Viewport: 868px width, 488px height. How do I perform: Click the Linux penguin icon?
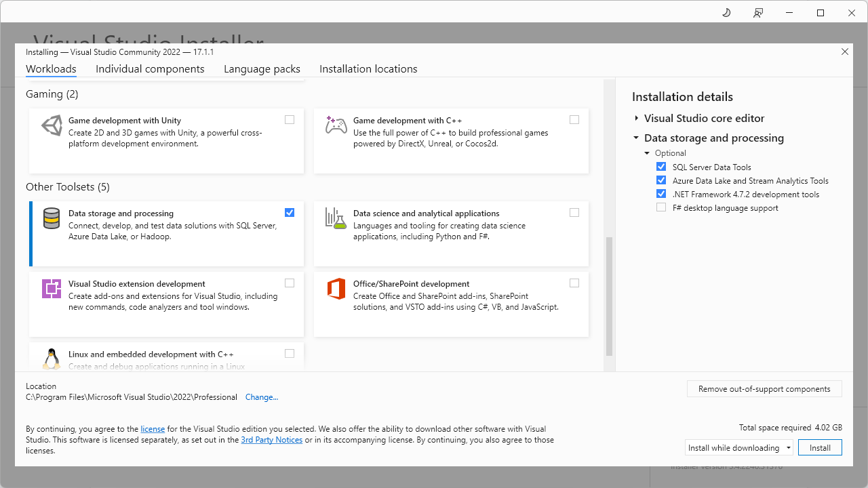click(x=52, y=359)
